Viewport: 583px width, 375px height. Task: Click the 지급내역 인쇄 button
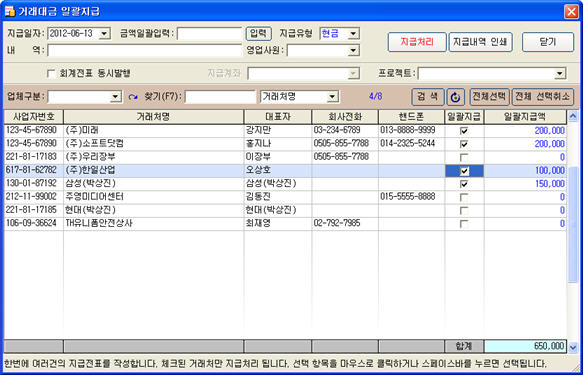tap(480, 42)
